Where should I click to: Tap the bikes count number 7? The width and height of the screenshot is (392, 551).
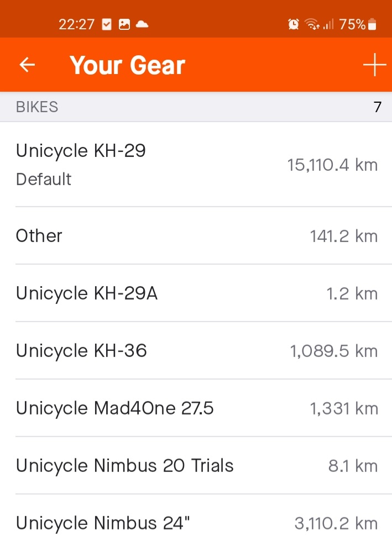point(378,107)
